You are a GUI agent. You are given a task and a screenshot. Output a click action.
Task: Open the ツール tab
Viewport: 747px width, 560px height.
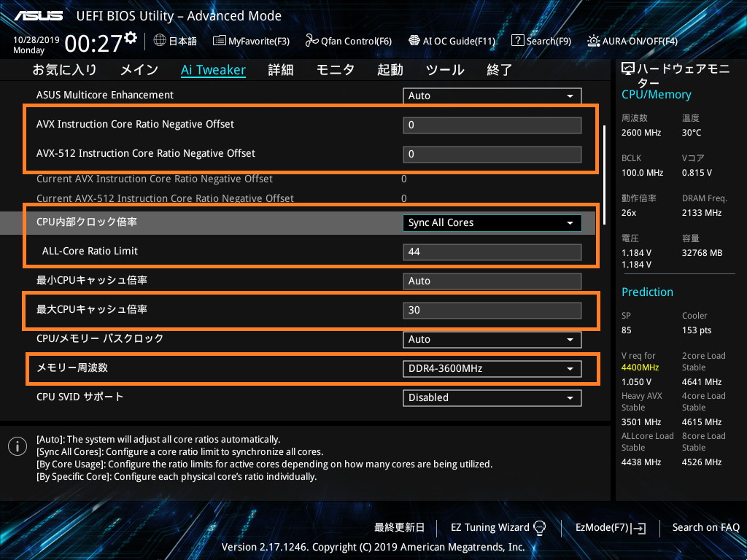point(445,70)
